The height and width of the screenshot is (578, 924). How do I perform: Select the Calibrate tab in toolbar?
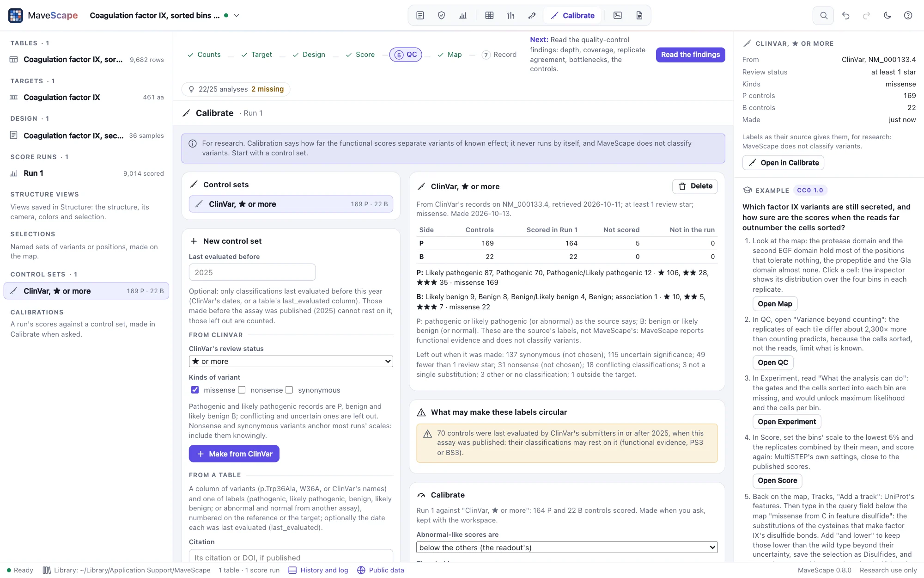(573, 15)
